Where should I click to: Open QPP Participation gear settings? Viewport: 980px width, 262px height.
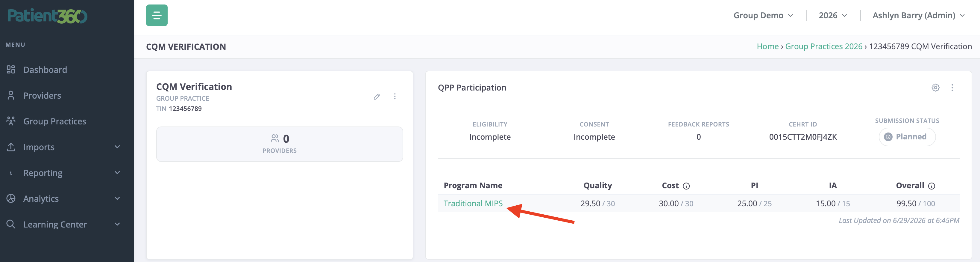tap(935, 88)
